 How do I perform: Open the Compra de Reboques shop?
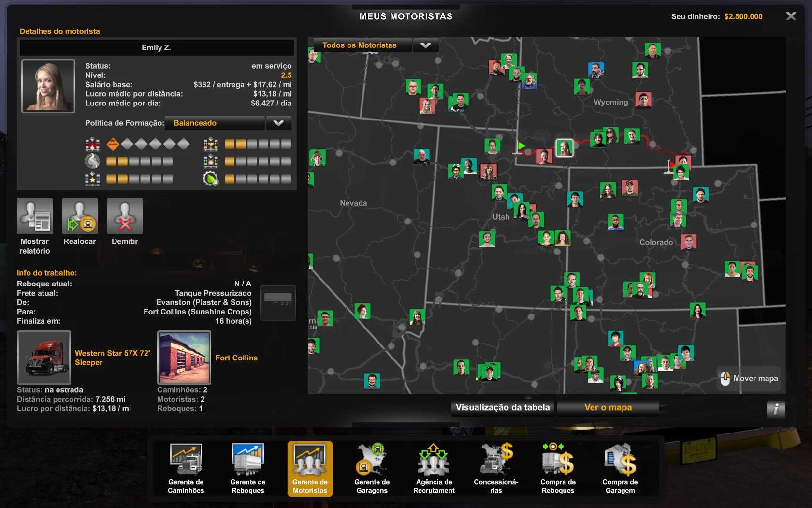click(558, 468)
